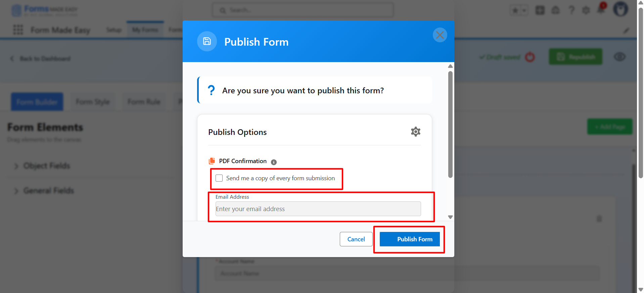Screen dimensions: 644x293
Task: Click the preview eye icon
Action: tap(619, 57)
